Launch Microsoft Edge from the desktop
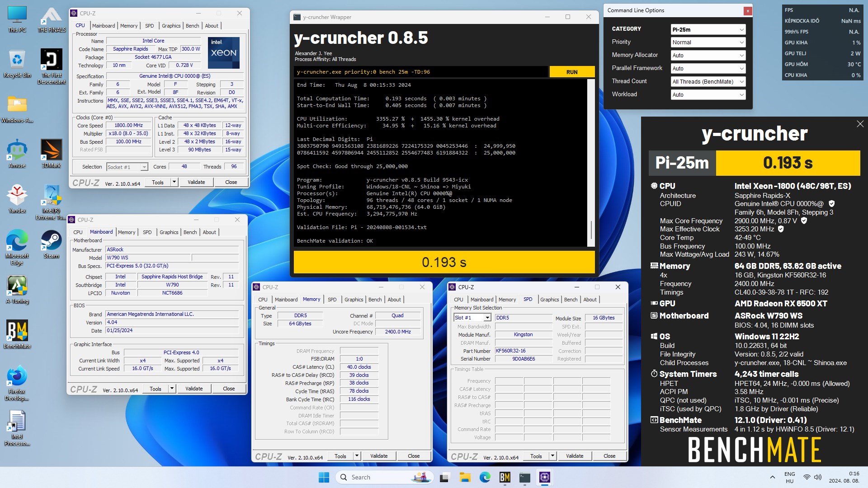868x488 pixels. tap(17, 247)
